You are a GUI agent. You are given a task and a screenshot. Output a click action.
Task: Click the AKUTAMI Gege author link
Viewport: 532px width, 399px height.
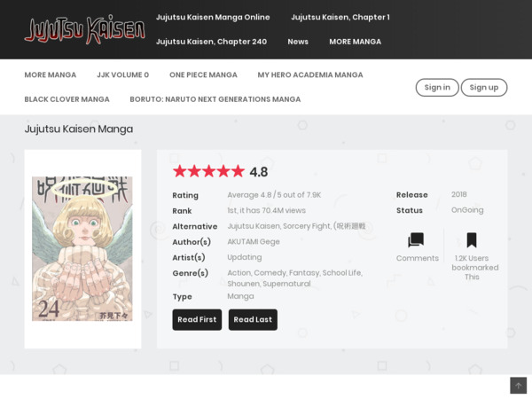(254, 242)
